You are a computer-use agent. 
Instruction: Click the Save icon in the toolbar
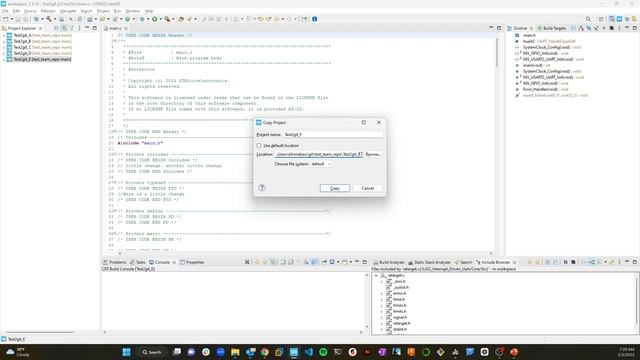[18, 19]
